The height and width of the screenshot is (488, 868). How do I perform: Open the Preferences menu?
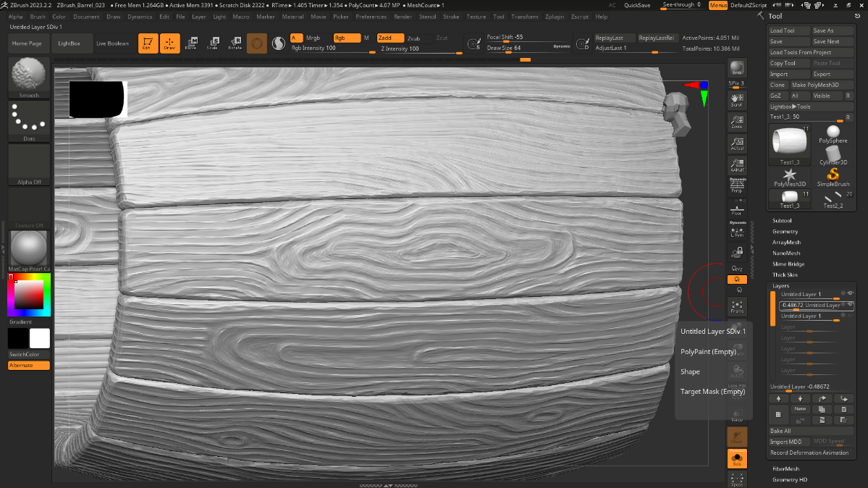tap(371, 17)
